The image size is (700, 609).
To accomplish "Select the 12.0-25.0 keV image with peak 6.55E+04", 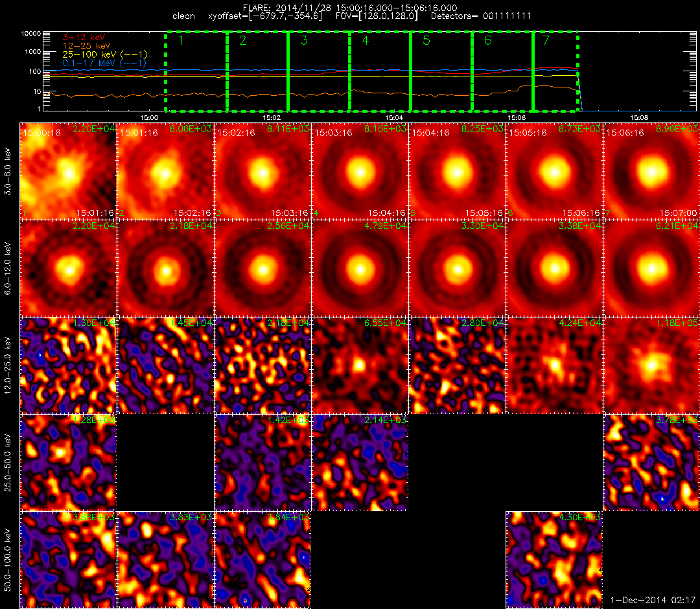I will (360, 366).
